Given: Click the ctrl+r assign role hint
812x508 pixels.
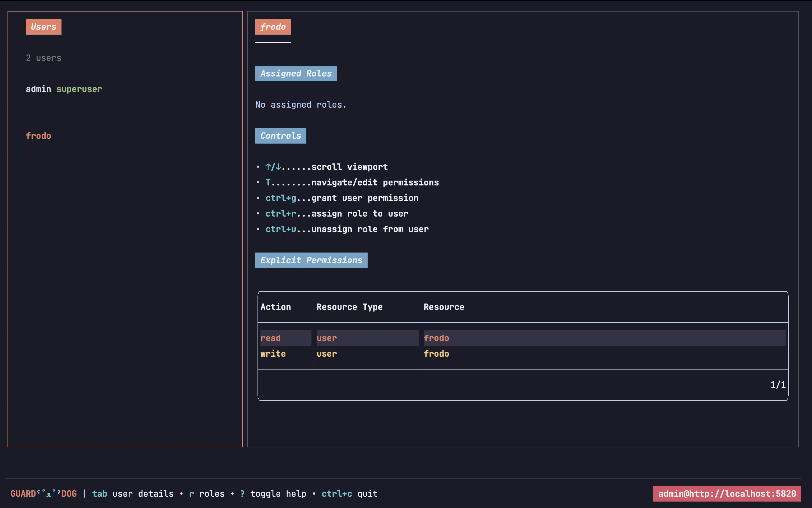Looking at the screenshot, I should coord(336,214).
